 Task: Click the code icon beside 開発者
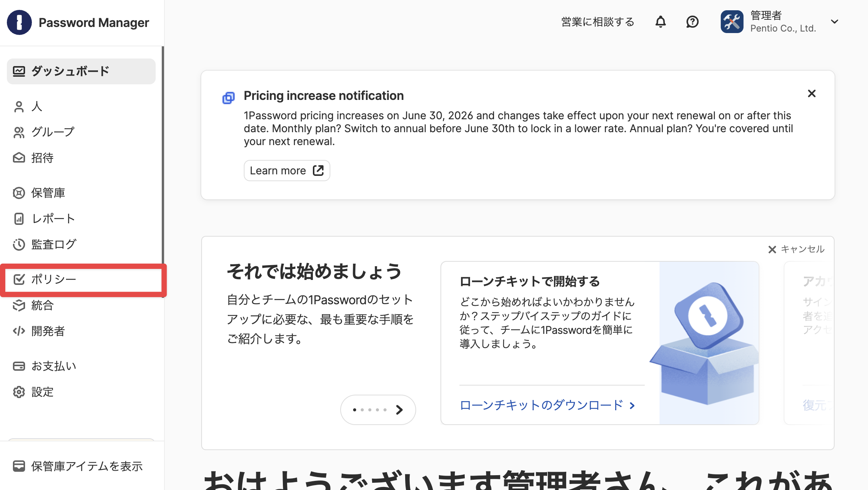[19, 331]
